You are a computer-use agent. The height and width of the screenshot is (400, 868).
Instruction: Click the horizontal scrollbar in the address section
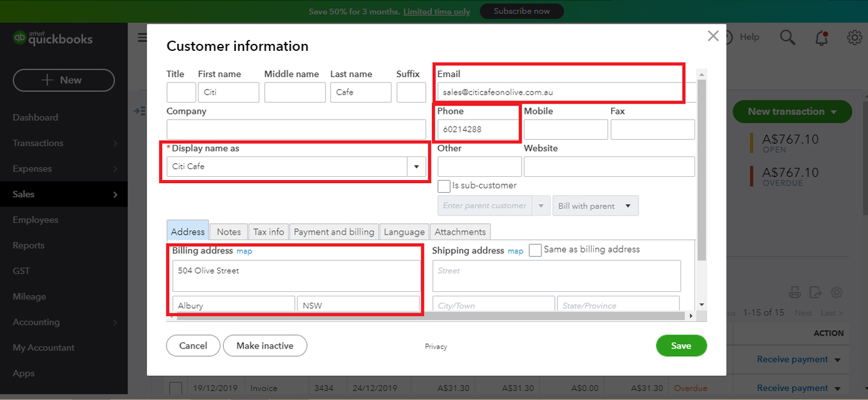(431, 316)
